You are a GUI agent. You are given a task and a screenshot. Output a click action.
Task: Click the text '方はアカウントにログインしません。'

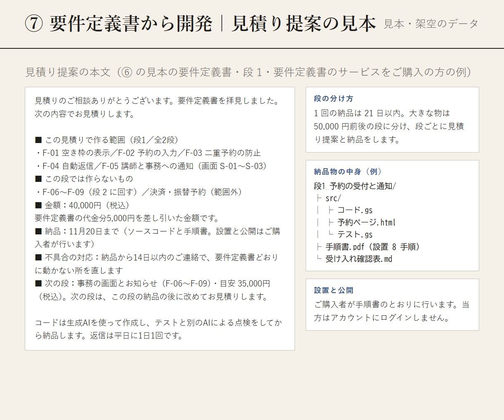click(382, 318)
